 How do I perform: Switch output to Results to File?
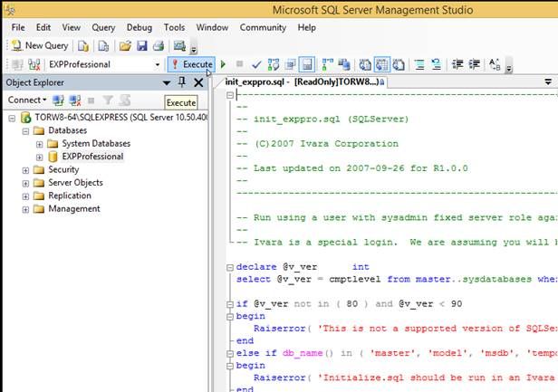tap(399, 64)
